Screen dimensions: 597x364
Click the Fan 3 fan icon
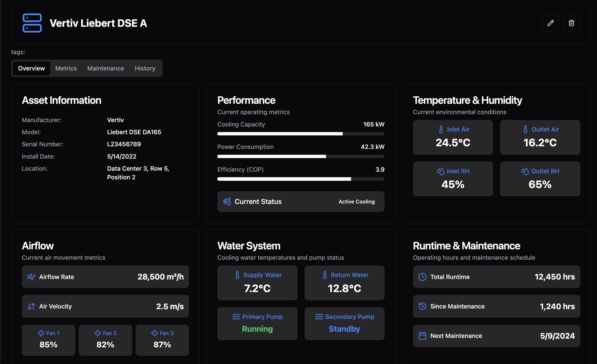pos(154,333)
